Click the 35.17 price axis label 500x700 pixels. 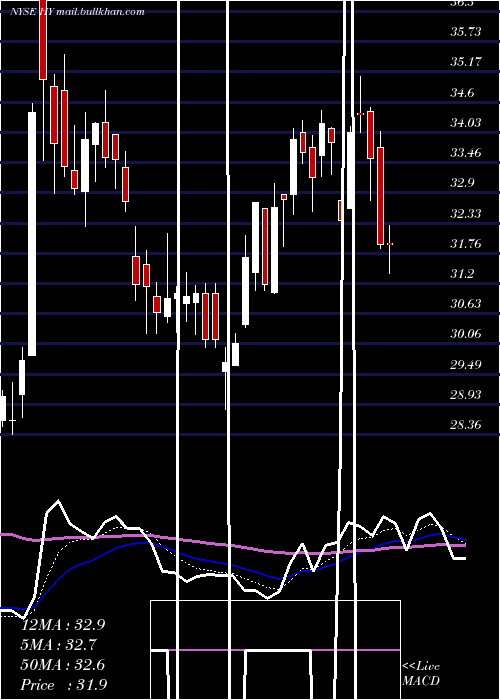pos(466,61)
